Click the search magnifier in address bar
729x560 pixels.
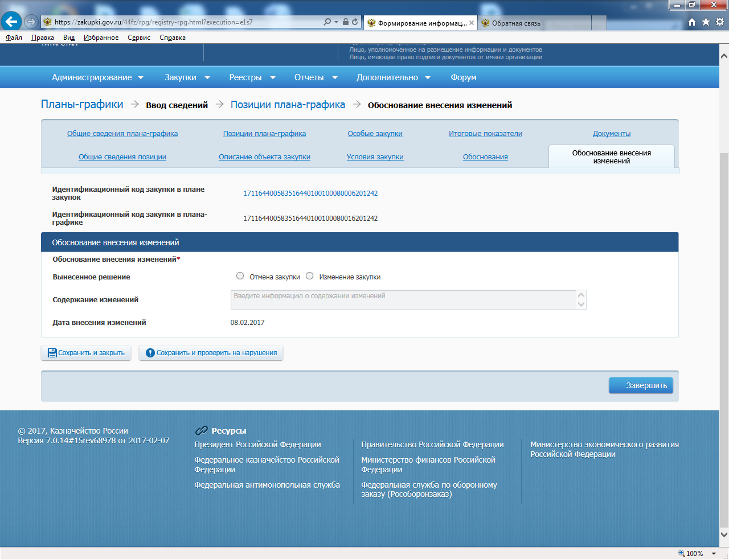coord(327,22)
